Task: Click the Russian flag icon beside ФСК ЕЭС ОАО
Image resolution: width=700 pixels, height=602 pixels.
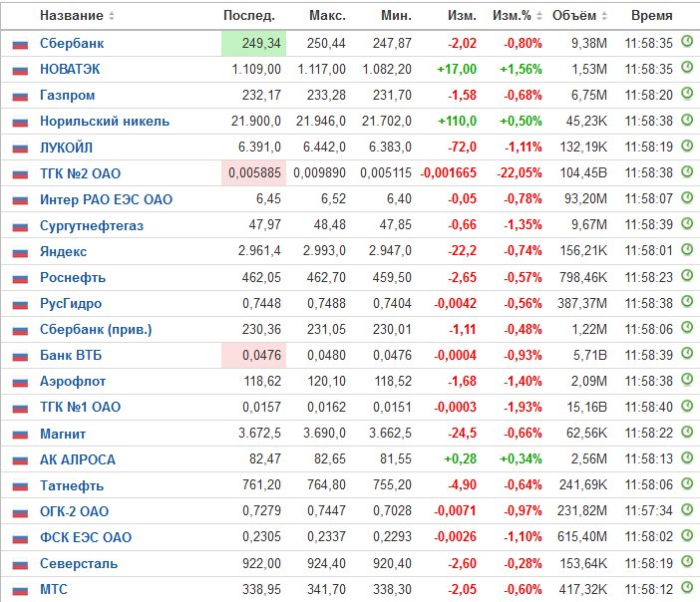Action: (20, 538)
